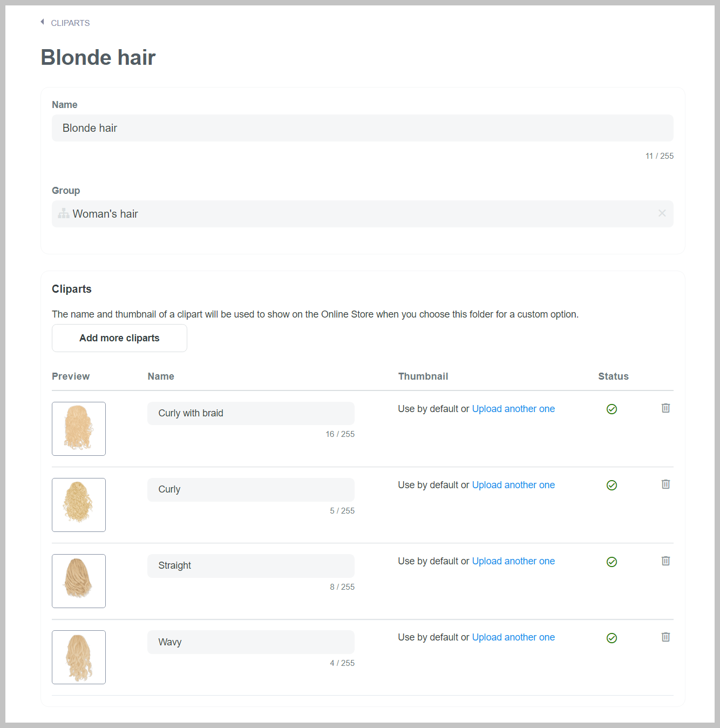Delete the Curly clipart row
This screenshot has width=720, height=728.
665,484
